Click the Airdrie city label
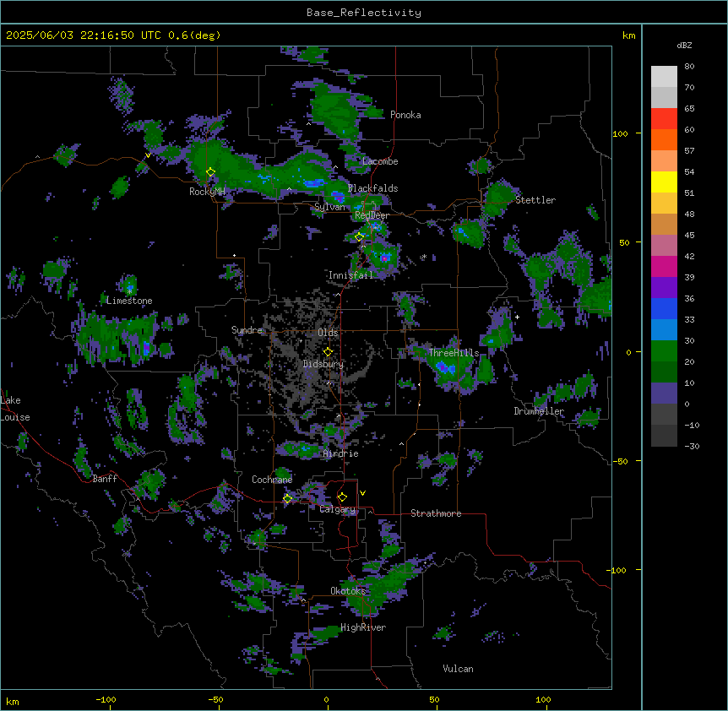The width and height of the screenshot is (728, 711). click(x=341, y=453)
